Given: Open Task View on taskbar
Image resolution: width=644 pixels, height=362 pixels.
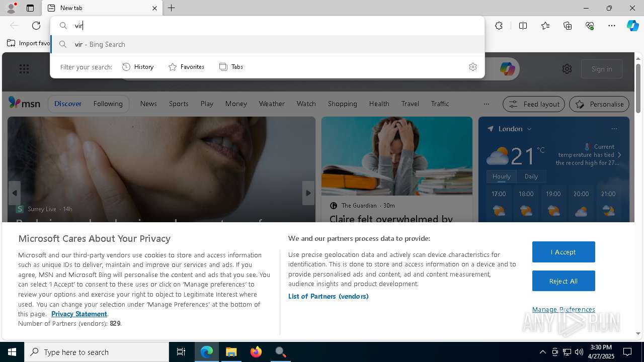Looking at the screenshot, I should click(181, 352).
